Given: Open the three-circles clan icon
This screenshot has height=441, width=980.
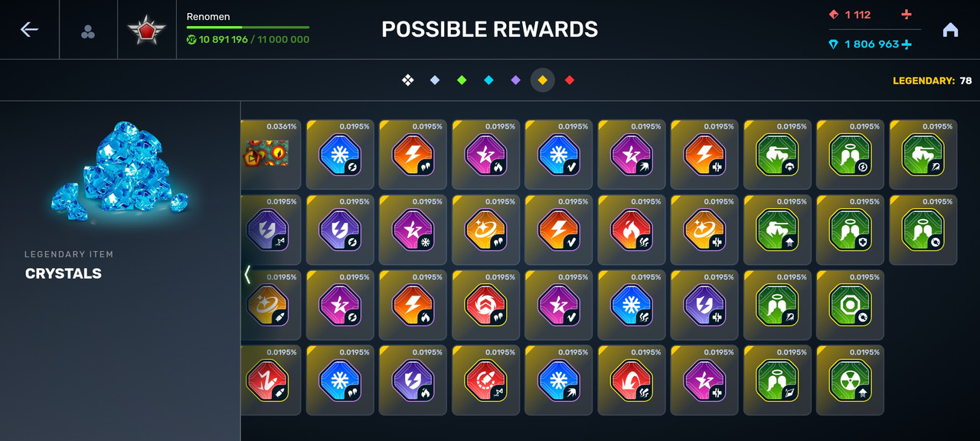Looking at the screenshot, I should point(88,31).
